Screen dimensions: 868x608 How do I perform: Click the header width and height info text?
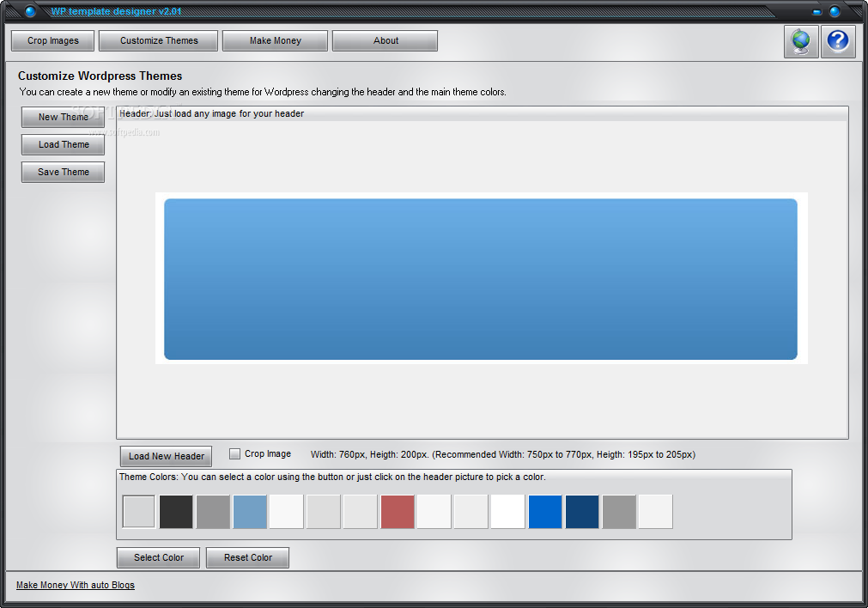point(502,454)
